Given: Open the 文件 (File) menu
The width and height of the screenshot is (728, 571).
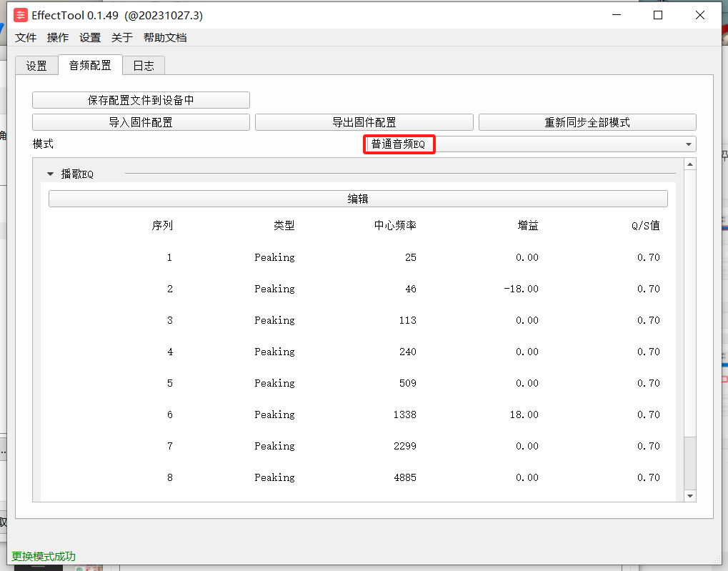Looking at the screenshot, I should coord(25,37).
